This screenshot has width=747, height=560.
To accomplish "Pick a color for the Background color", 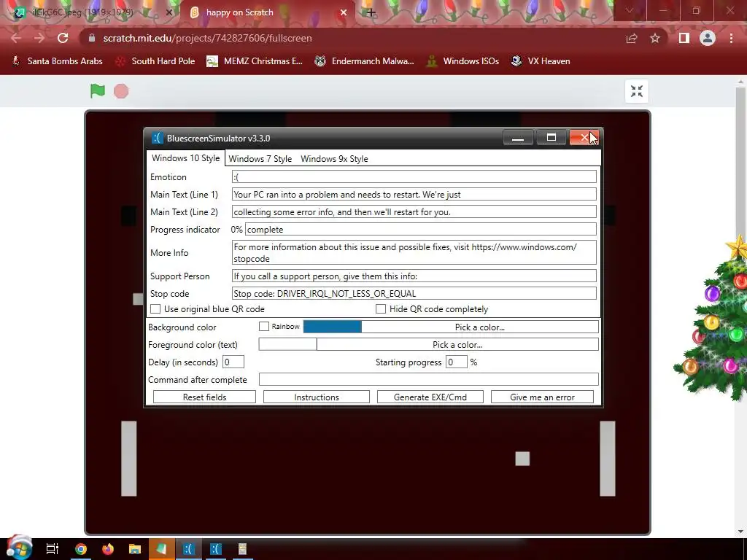I will pos(480,327).
